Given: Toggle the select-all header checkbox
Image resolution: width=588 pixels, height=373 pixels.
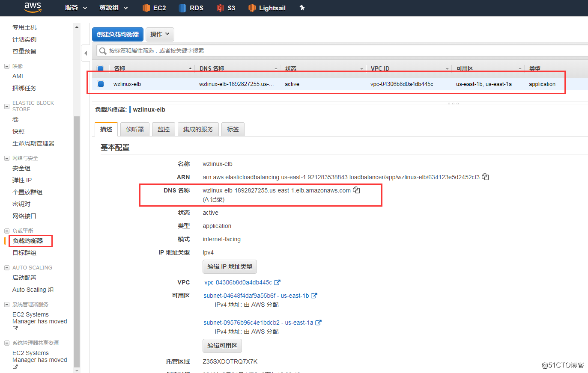Looking at the screenshot, I should point(100,68).
